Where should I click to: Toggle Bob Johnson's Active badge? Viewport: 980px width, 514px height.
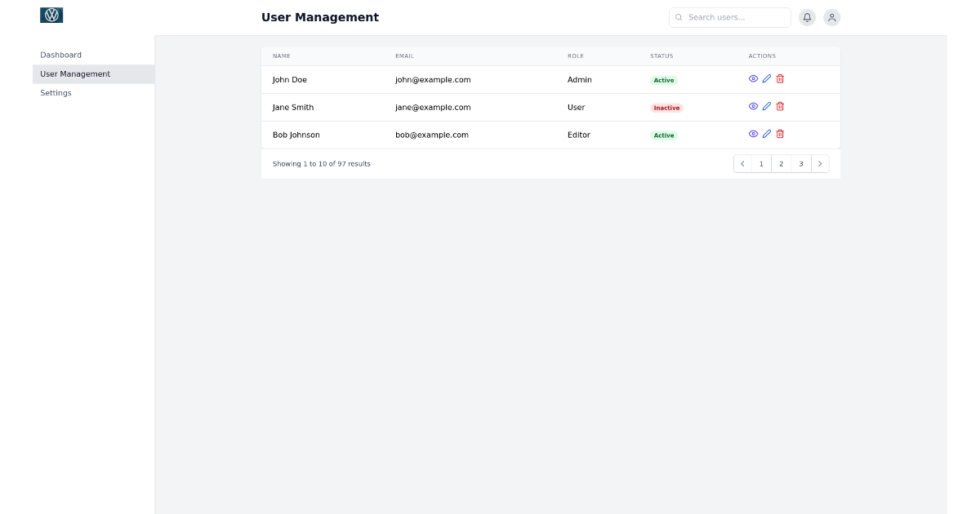pos(664,135)
